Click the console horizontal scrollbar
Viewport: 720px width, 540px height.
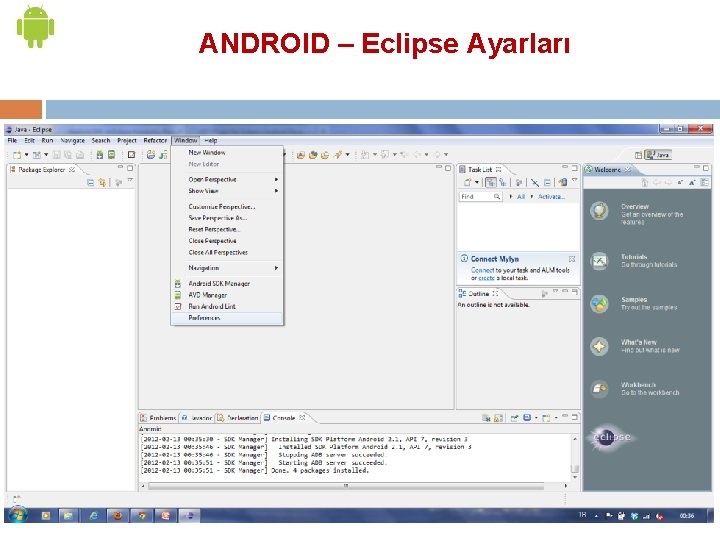pos(346,485)
